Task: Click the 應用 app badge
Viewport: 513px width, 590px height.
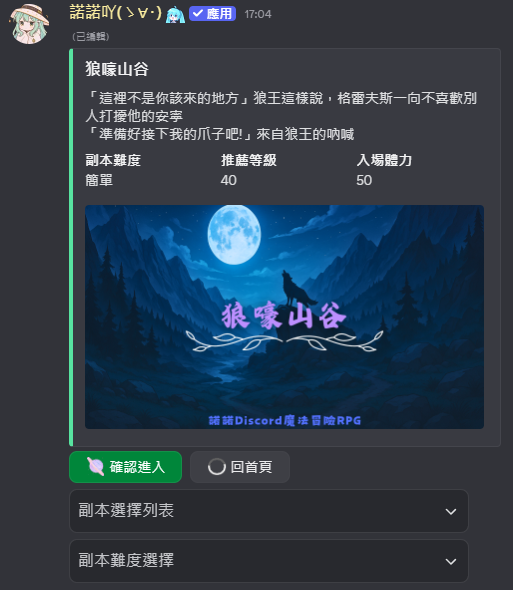Action: coord(212,14)
